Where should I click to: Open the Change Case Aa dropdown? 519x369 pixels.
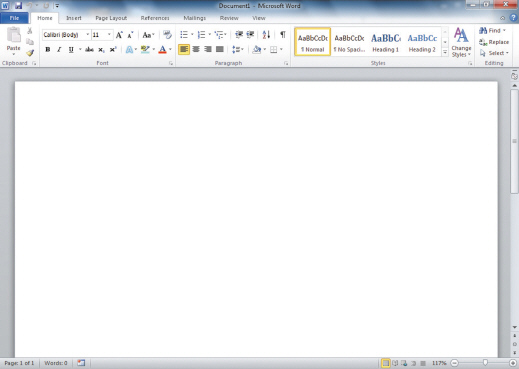(148, 35)
